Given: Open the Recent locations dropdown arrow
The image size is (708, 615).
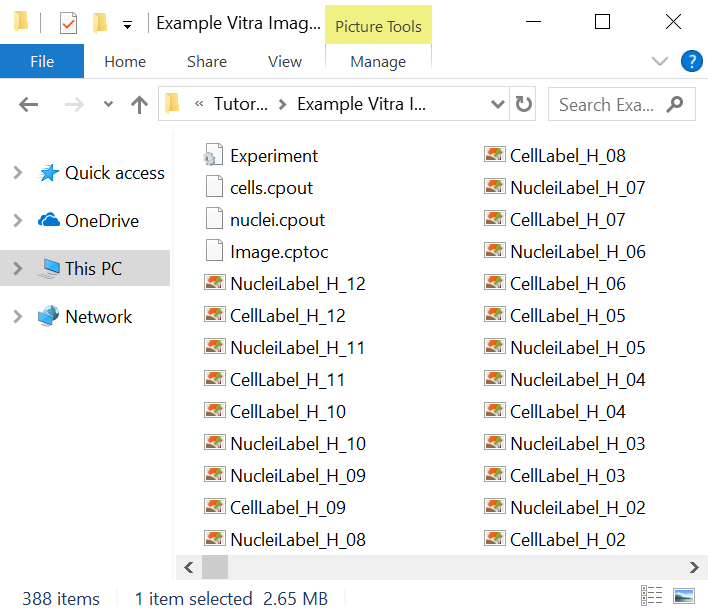Looking at the screenshot, I should point(108,104).
